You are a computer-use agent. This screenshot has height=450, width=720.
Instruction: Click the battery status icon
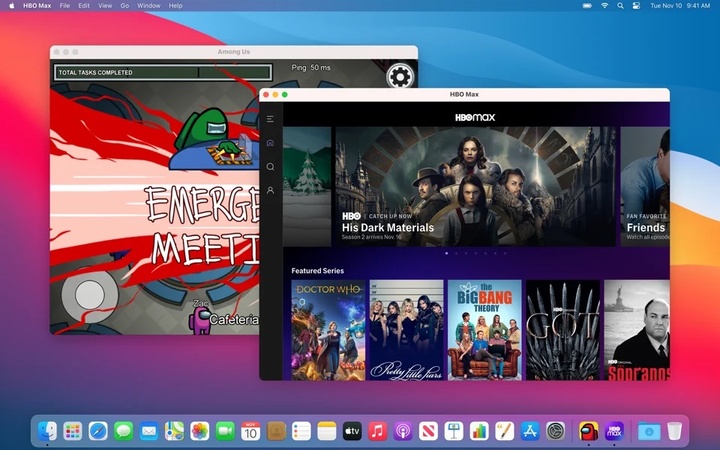pos(587,6)
